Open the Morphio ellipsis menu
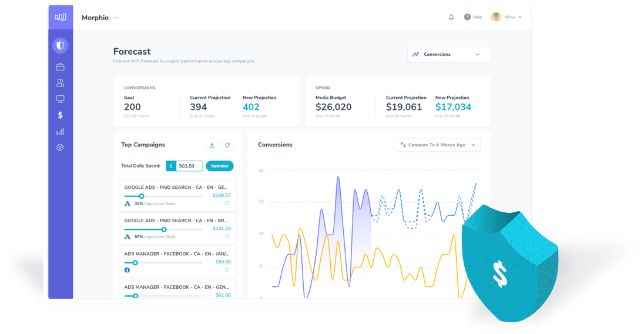Screen dimensions: 644x334 pyautogui.click(x=117, y=18)
